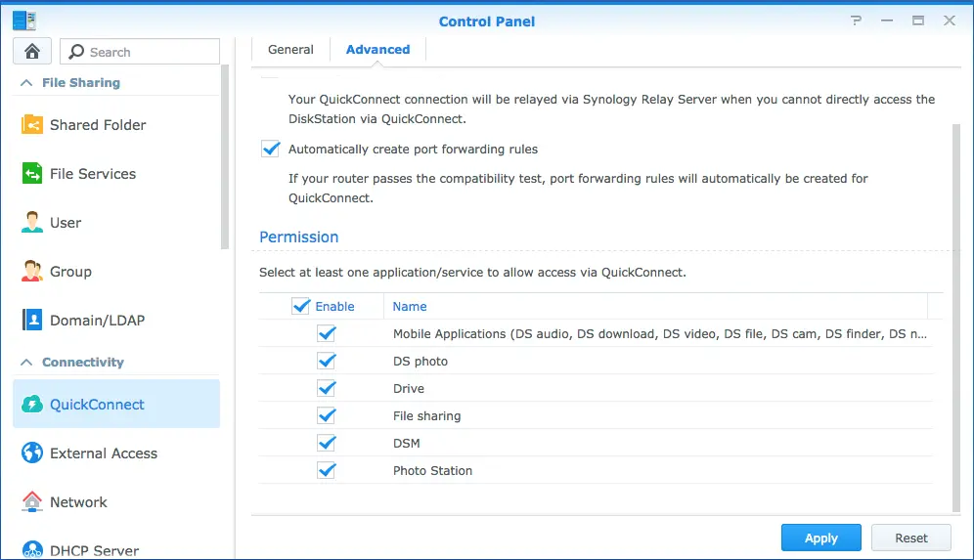
Task: Click the Domain/LDAP icon
Action: 32,321
